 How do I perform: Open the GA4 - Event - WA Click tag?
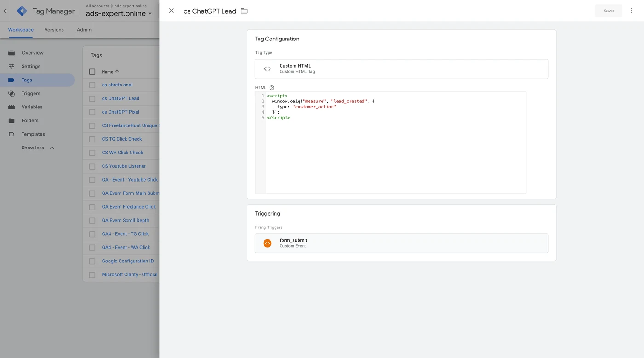(x=126, y=247)
